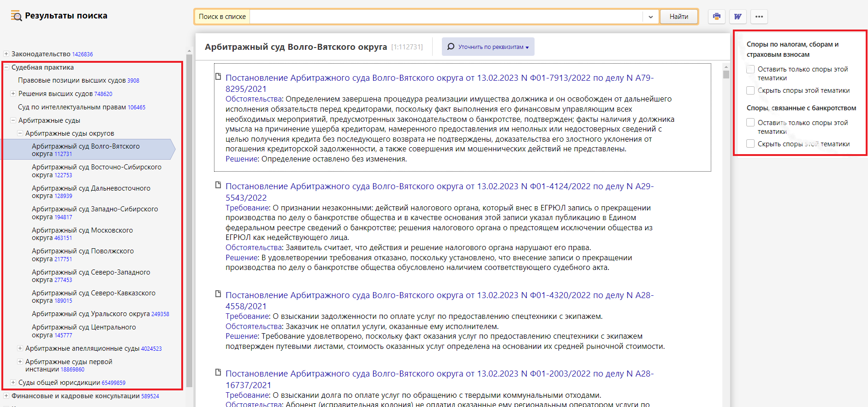
Task: Click document icon of N Ф01-4124/2022 ruling
Action: (218, 185)
